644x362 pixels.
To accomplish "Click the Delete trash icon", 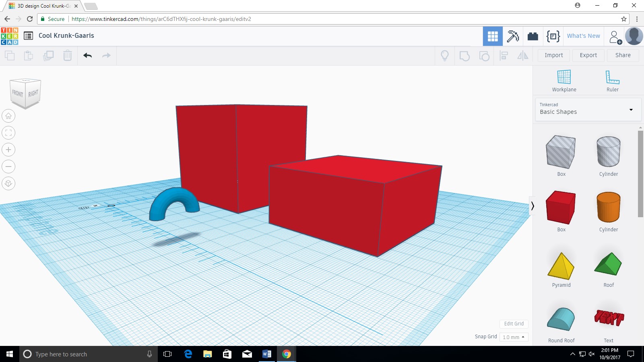I will (68, 56).
